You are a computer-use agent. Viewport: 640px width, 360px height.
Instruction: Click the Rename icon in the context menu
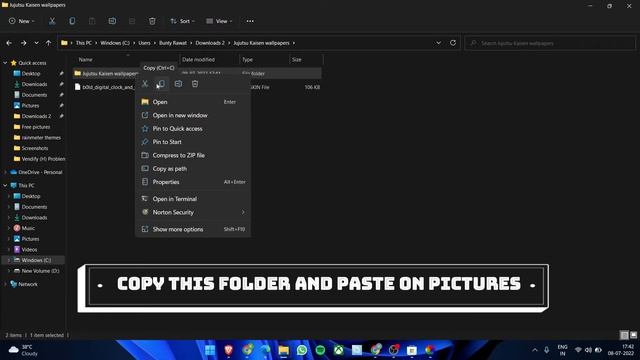pyautogui.click(x=178, y=84)
